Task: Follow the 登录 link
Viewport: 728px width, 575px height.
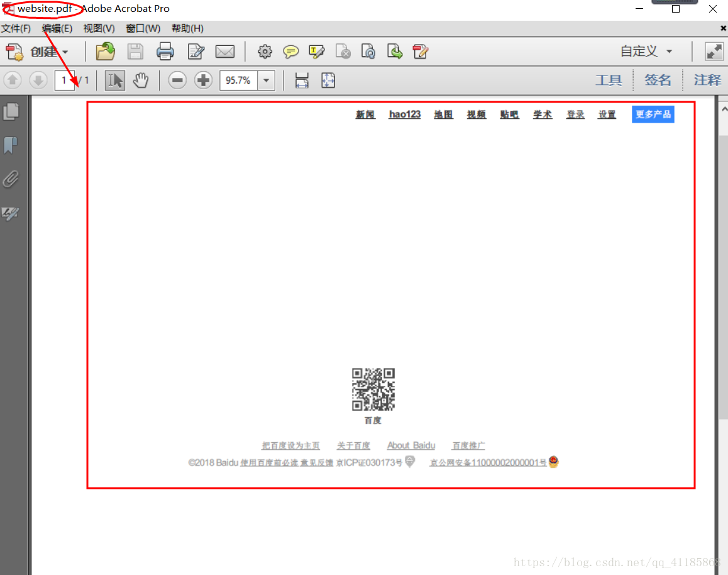Action: pos(575,114)
